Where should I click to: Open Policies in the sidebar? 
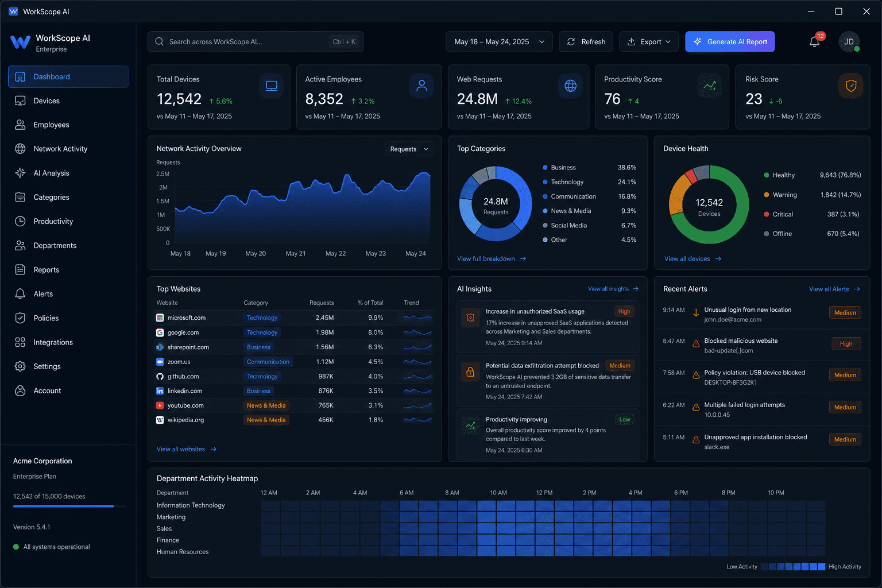(68, 318)
